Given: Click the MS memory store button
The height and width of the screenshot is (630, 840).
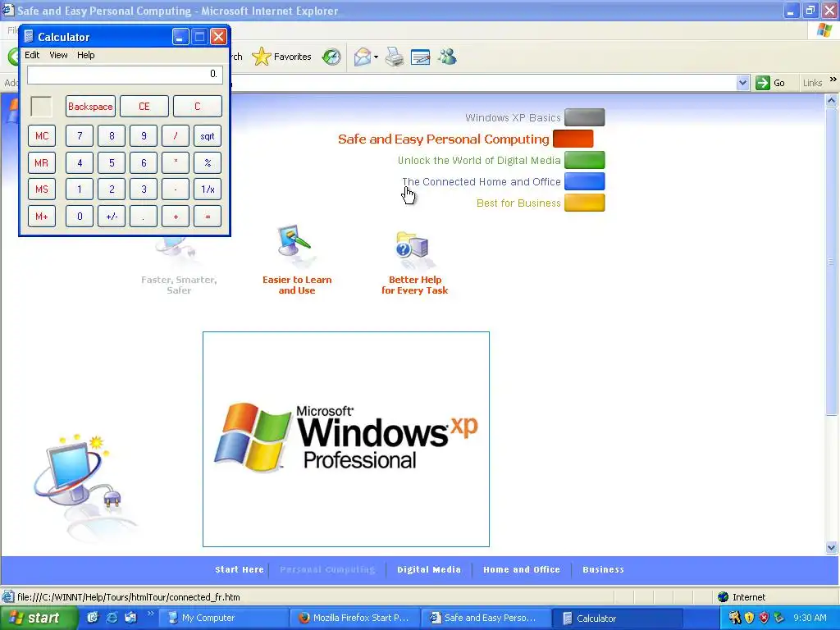Looking at the screenshot, I should pyautogui.click(x=42, y=189).
